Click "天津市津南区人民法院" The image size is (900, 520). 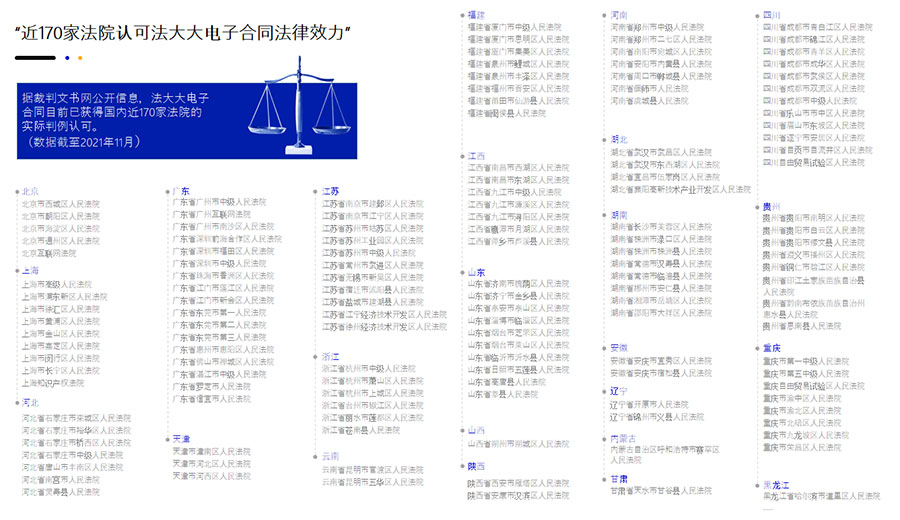[211, 452]
